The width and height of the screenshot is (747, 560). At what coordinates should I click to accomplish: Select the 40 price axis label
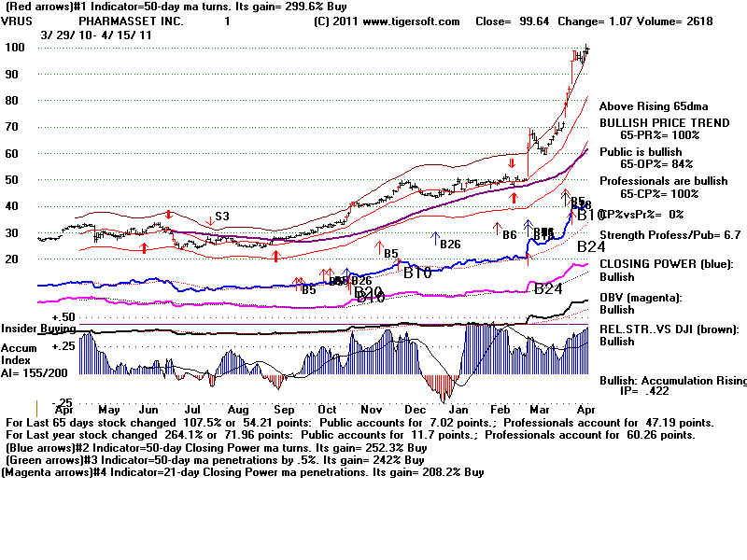pyautogui.click(x=12, y=206)
